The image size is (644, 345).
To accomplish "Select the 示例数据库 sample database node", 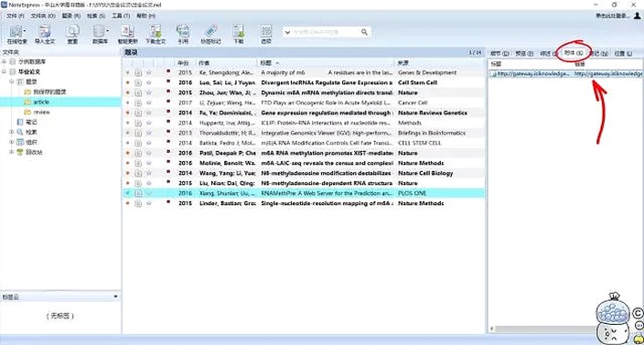I will tap(27, 62).
